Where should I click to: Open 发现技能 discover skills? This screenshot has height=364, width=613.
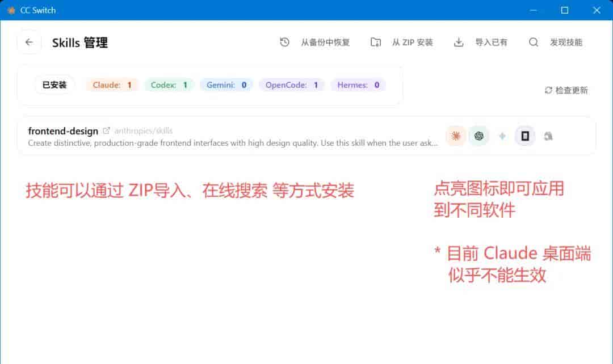566,42
